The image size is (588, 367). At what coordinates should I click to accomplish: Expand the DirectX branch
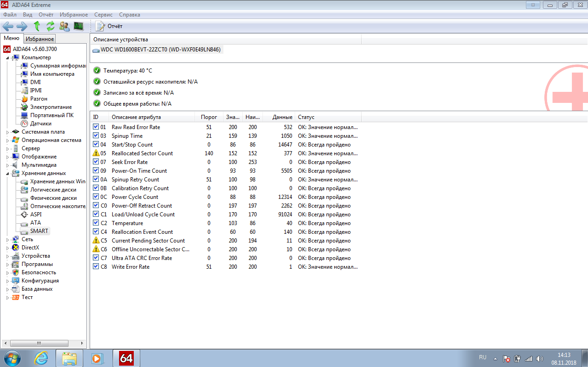point(7,248)
